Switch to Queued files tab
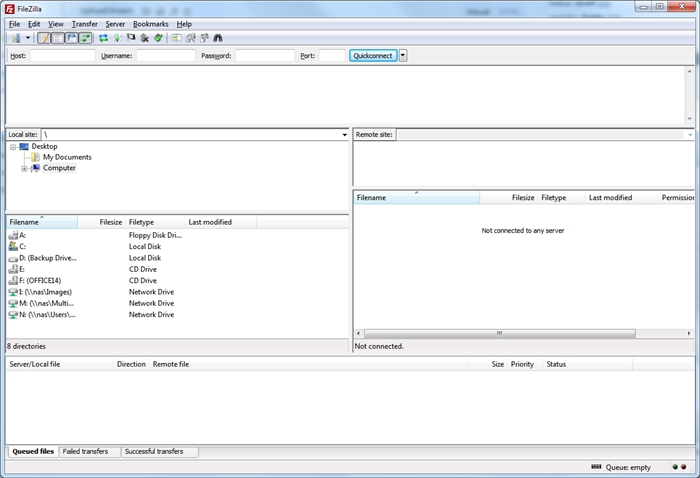Image resolution: width=700 pixels, height=478 pixels. tap(33, 452)
